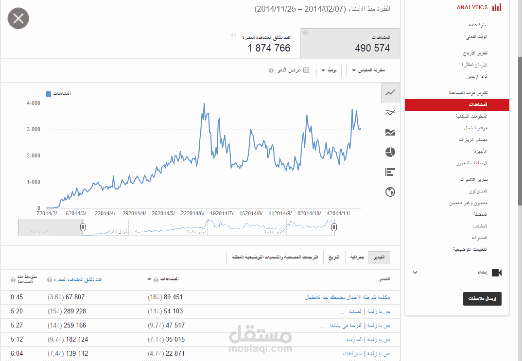Click the 5:20 average duration cell
Image resolution: width=522 pixels, height=361 pixels.
pyautogui.click(x=17, y=311)
